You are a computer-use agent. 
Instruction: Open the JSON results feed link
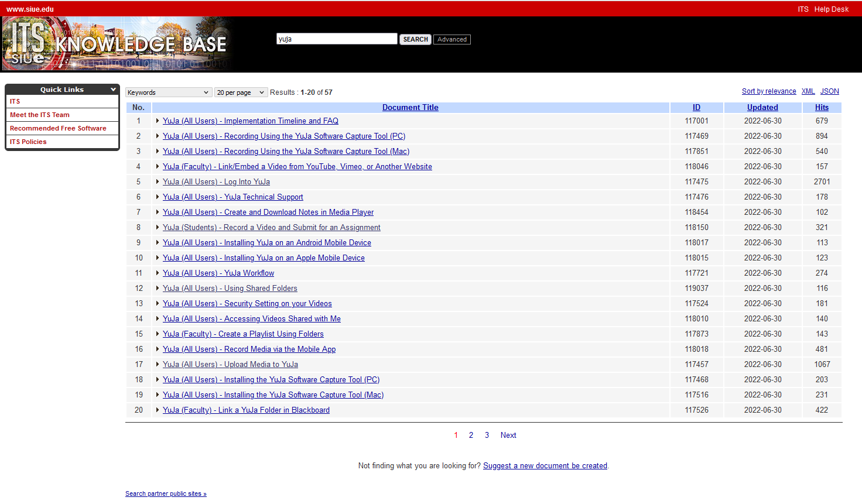coord(829,91)
